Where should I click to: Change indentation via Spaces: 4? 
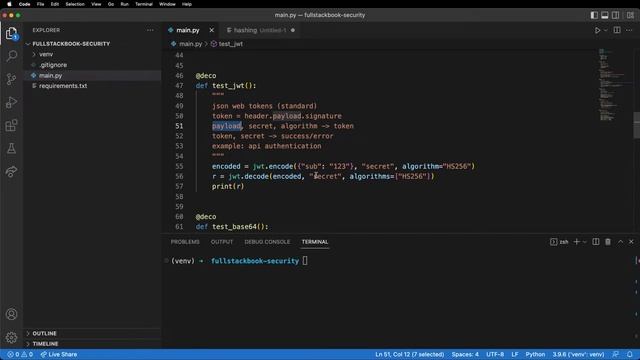point(465,354)
